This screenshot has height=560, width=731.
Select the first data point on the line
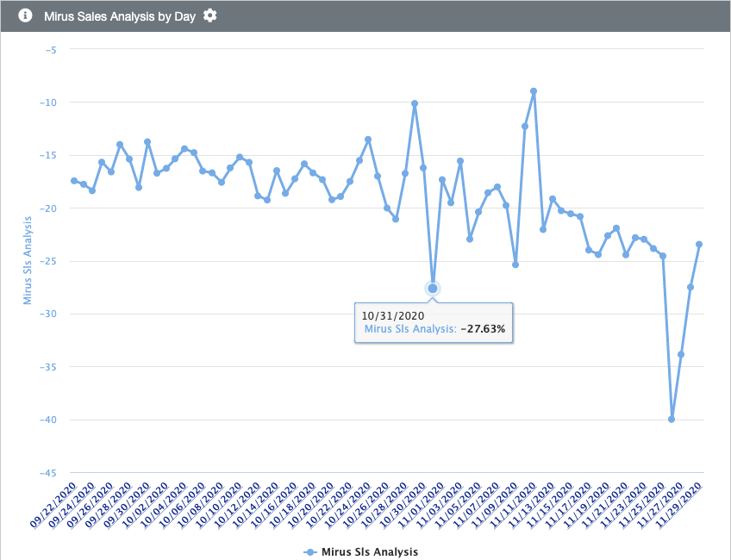[74, 181]
